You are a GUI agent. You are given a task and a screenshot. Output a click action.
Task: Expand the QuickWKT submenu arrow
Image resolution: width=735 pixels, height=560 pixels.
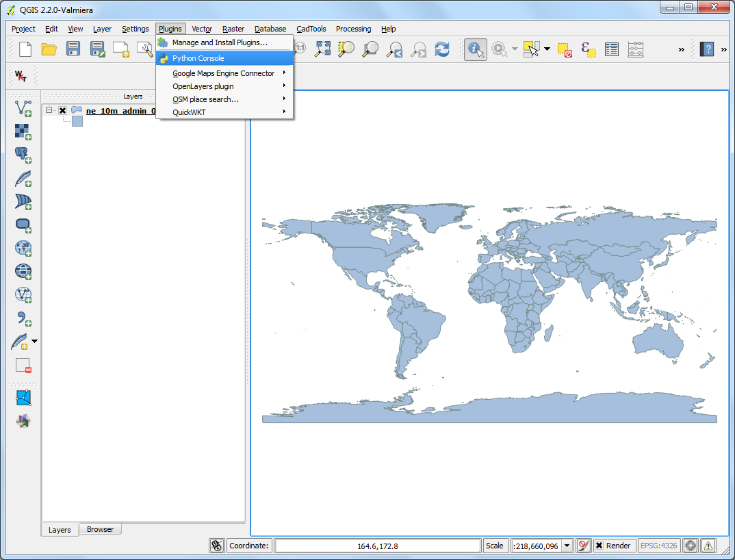point(284,112)
